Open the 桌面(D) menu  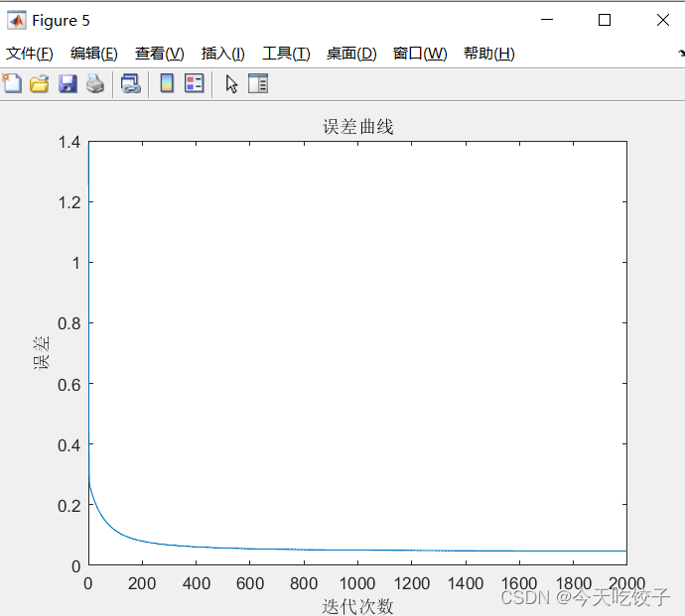coord(351,54)
